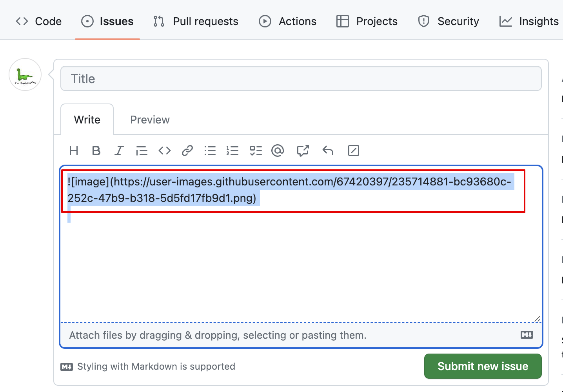Open the Security tab
563x392 pixels.
[448, 21]
